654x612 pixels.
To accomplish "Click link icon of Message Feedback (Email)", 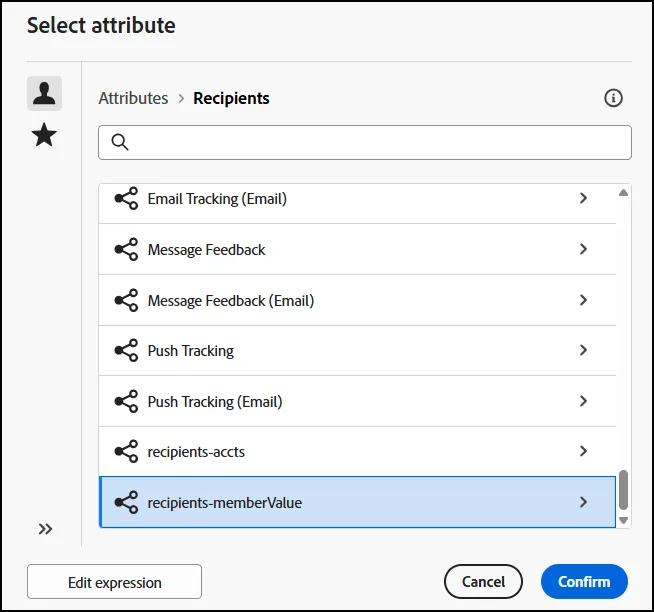I will click(126, 300).
